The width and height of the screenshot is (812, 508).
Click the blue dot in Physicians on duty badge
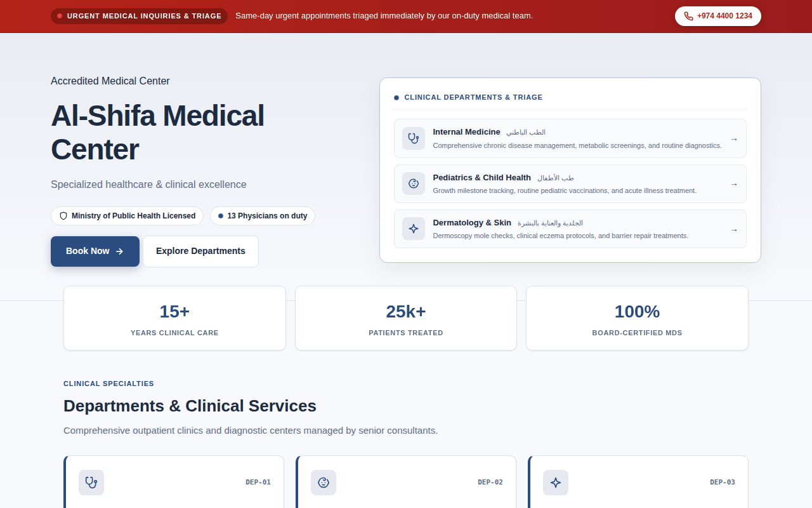point(221,216)
